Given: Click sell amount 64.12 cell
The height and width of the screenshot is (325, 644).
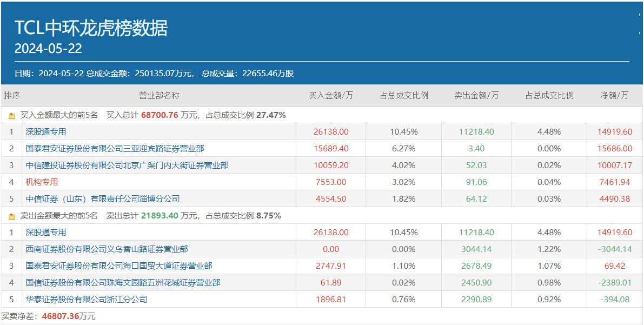Looking at the screenshot, I should pyautogui.click(x=476, y=199).
